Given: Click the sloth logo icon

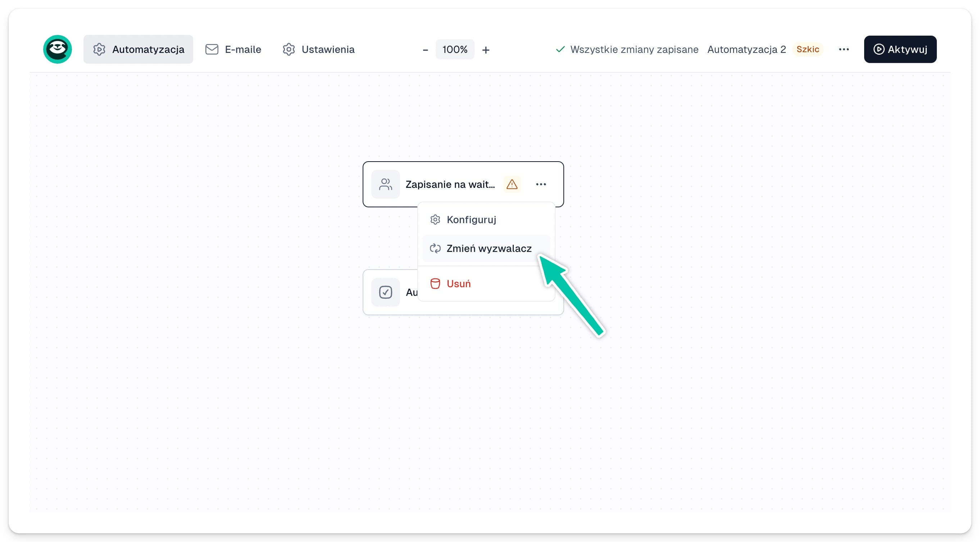Looking at the screenshot, I should coord(58,49).
